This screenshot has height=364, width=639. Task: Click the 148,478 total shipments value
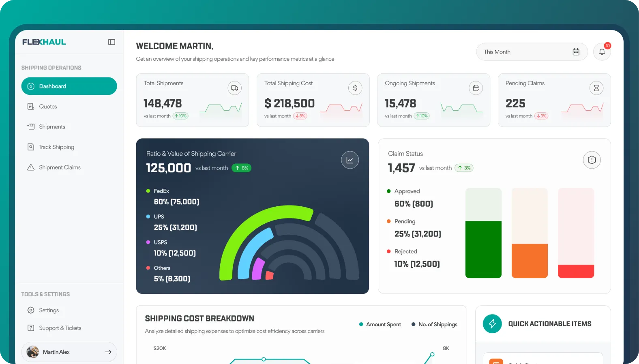click(x=163, y=103)
